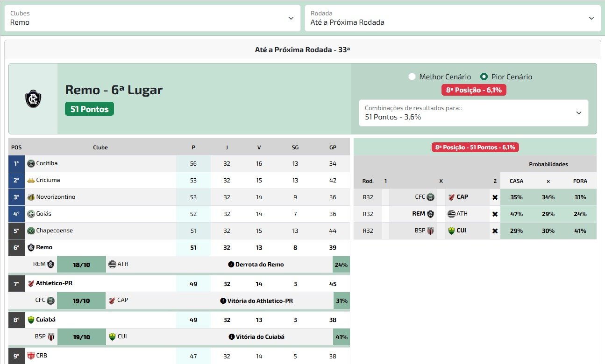Image resolution: width=605 pixels, height=364 pixels.
Task: Click the Novorizontino crest in standings
Action: click(31, 197)
